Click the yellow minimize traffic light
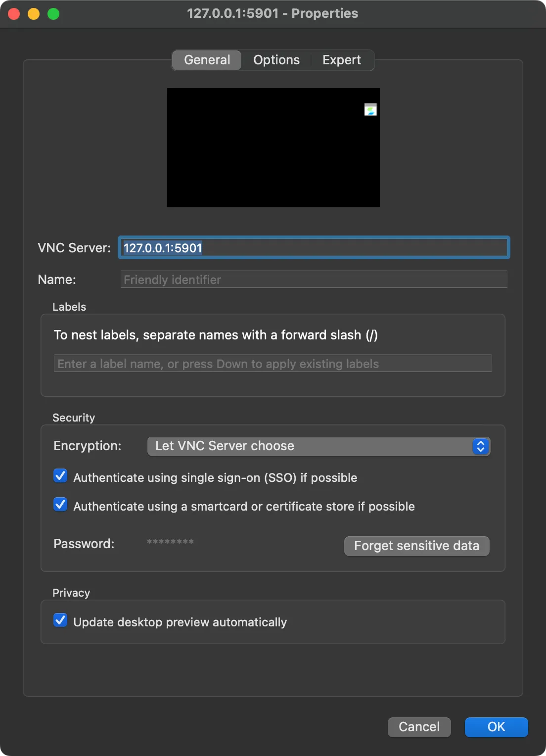The width and height of the screenshot is (546, 756). (x=33, y=13)
